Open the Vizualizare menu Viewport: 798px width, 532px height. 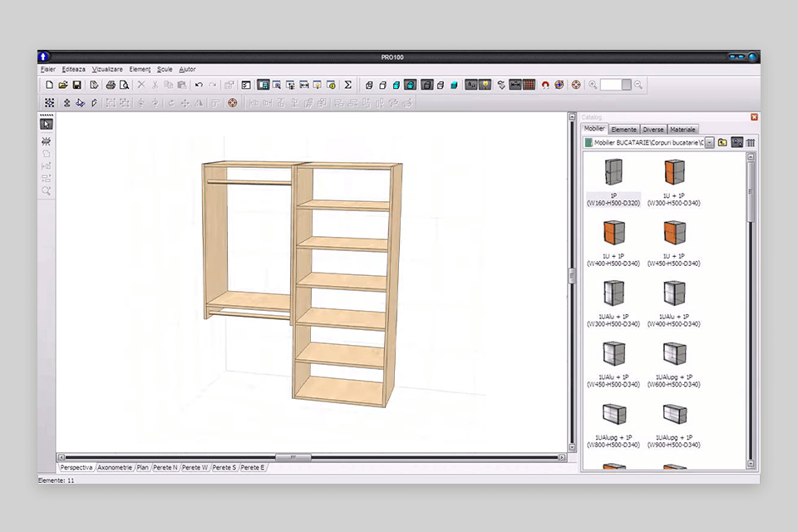107,69
